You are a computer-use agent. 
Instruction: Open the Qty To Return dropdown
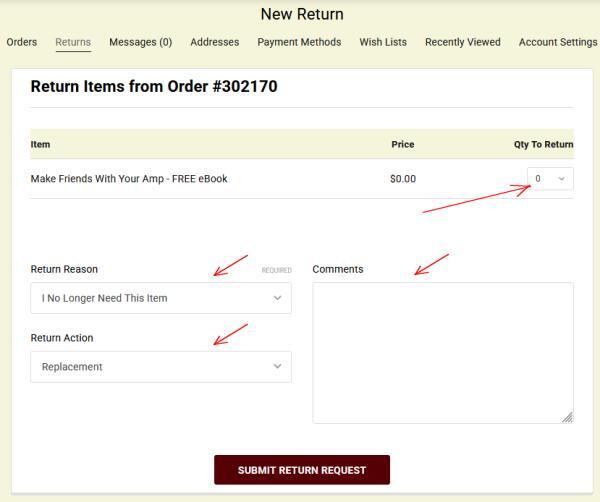coord(550,179)
